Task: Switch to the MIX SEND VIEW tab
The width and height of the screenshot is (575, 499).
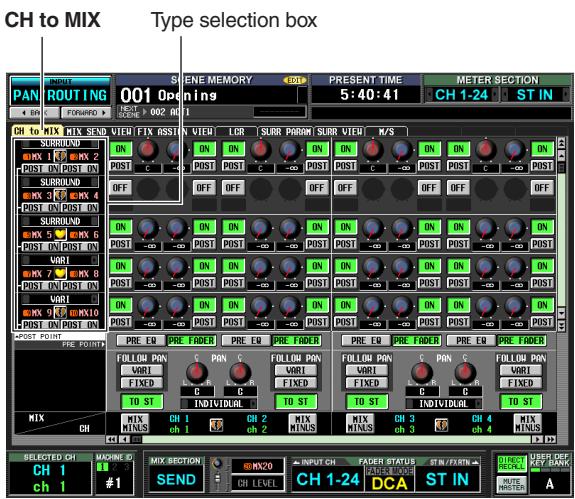Action: [x=99, y=132]
